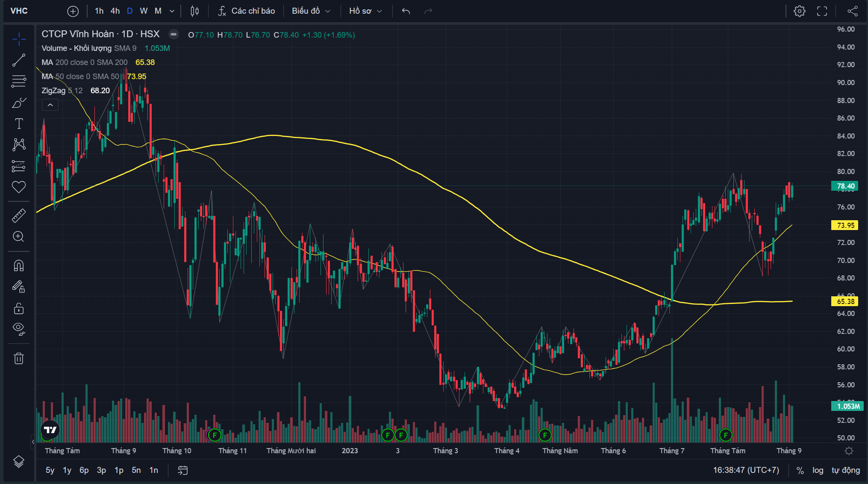Select the trend line drawing tool
Screen dimensions: 868x484
click(18, 60)
